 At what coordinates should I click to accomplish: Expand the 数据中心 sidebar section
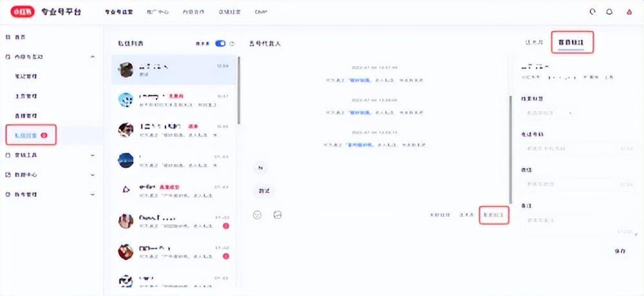pyautogui.click(x=92, y=175)
